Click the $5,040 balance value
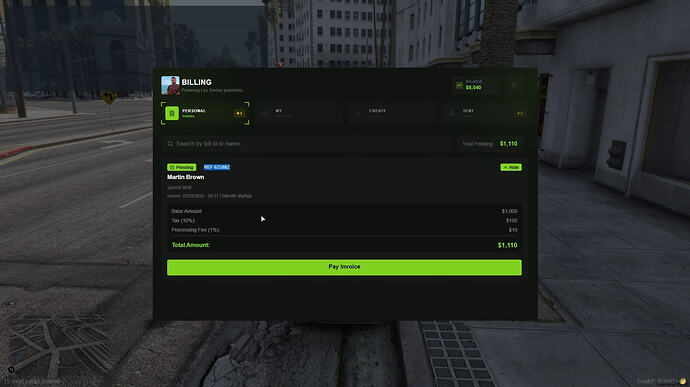Image resolution: width=690 pixels, height=387 pixels. pyautogui.click(x=473, y=88)
